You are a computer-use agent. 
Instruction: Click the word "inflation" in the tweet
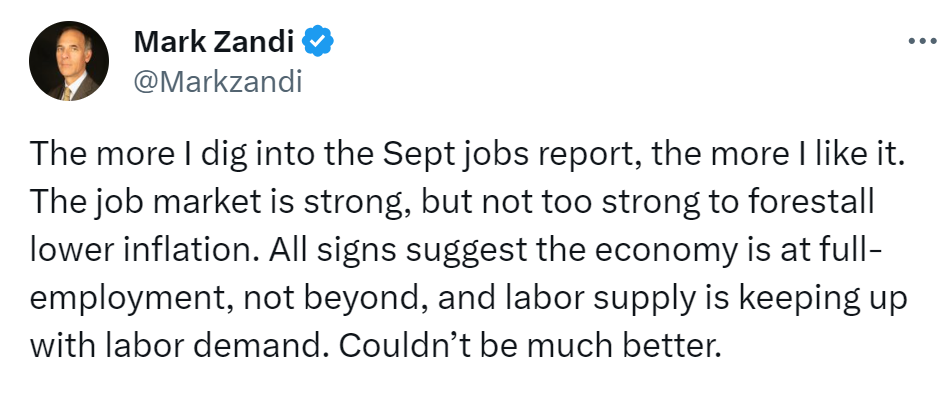(x=192, y=249)
